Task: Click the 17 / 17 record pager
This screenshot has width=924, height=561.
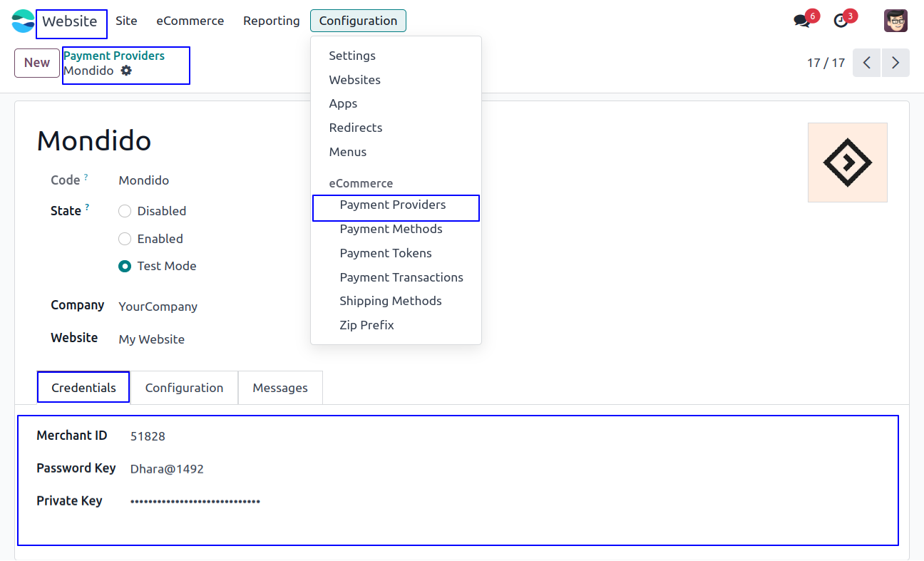Action: (826, 63)
